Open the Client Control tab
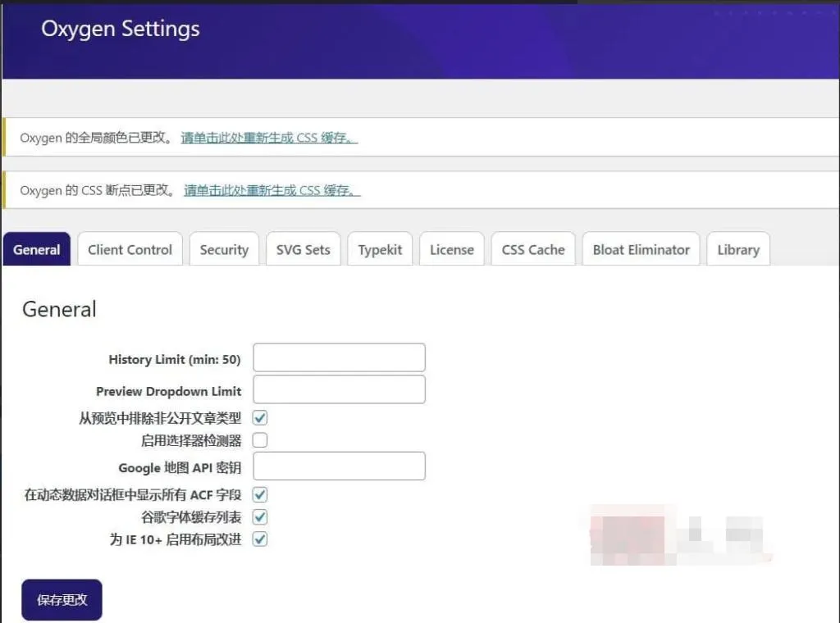840x623 pixels. pyautogui.click(x=130, y=249)
